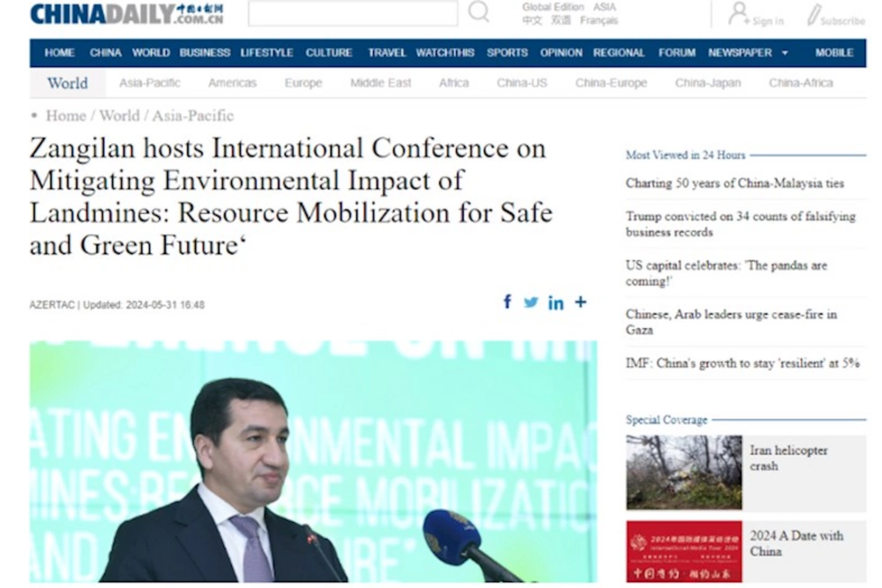
Task: Click the Sign in text link
Action: 767,21
